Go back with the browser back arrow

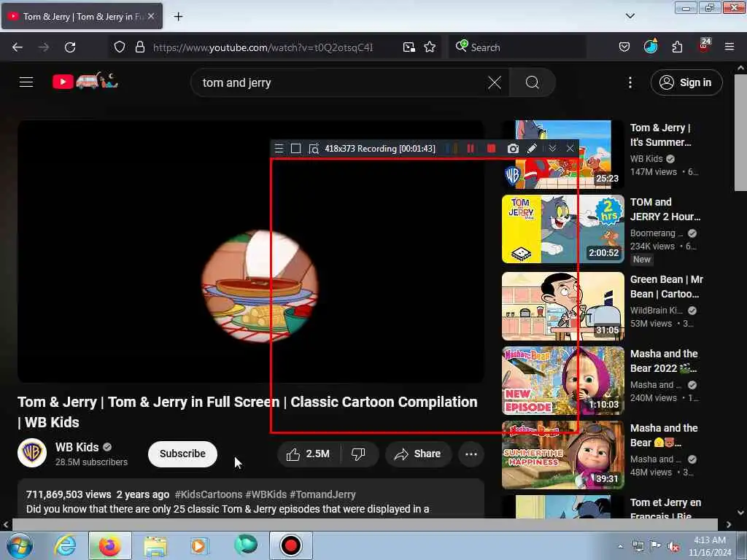click(x=18, y=47)
